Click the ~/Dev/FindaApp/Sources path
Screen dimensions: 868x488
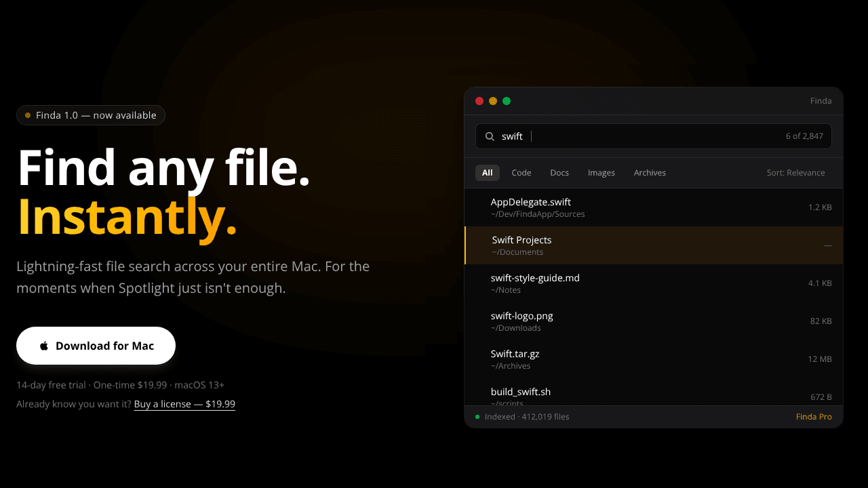(538, 214)
